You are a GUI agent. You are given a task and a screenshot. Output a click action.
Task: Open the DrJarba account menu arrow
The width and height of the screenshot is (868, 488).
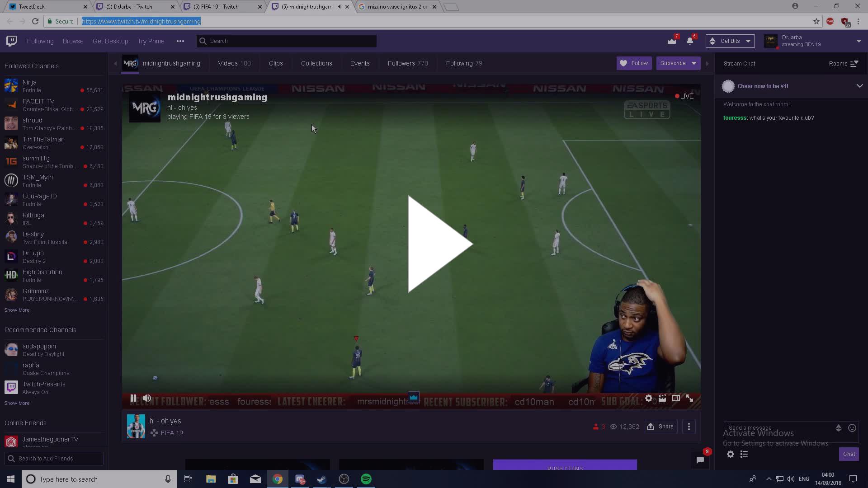(859, 41)
